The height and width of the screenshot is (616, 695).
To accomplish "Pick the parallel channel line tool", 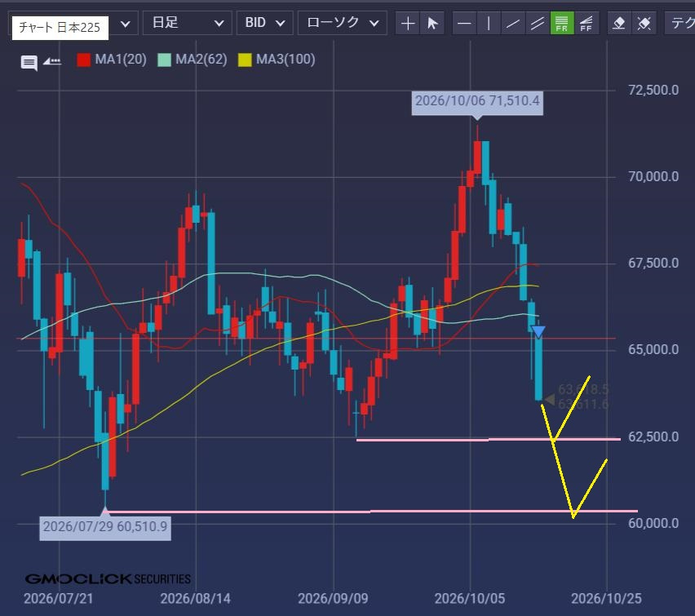I will [538, 23].
